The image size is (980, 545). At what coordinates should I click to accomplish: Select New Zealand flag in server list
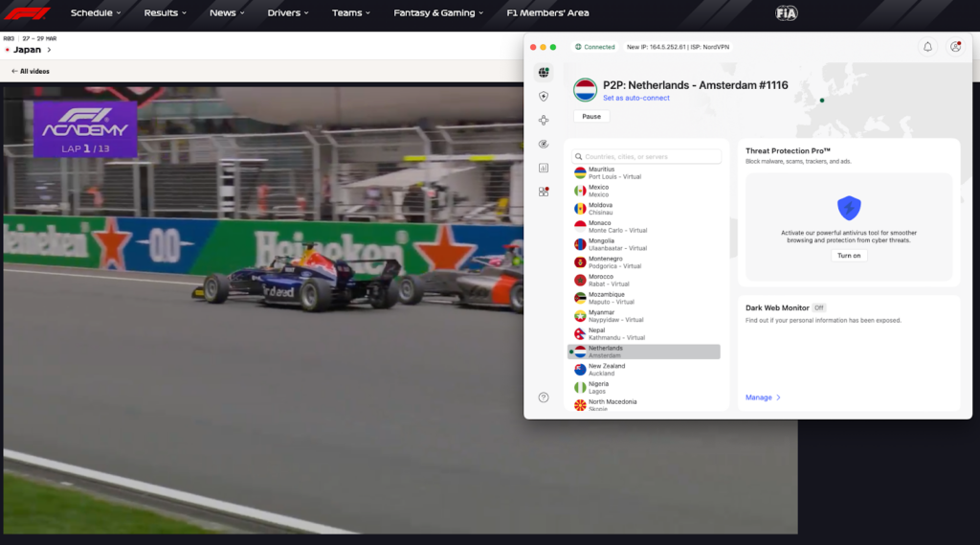coord(580,370)
